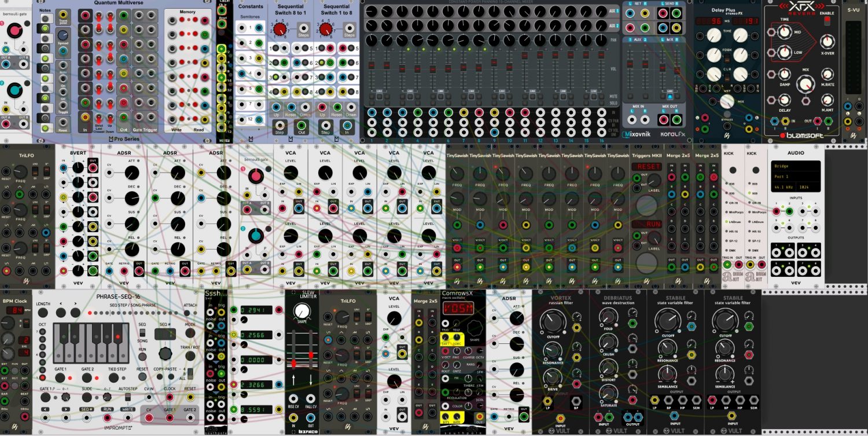Image resolution: width=868 pixels, height=436 pixels.
Task: Click the MODE button on PHRASE-SEQ-16
Action: (x=190, y=333)
